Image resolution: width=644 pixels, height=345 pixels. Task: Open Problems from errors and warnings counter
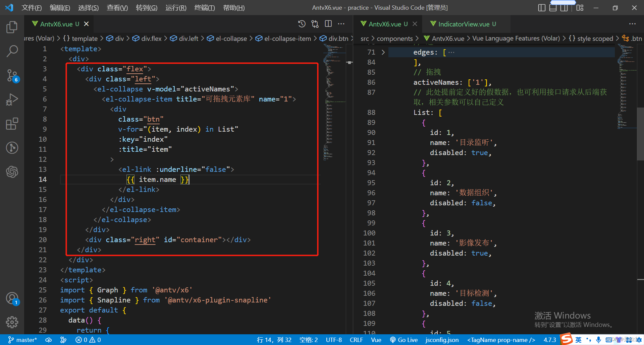click(x=88, y=340)
